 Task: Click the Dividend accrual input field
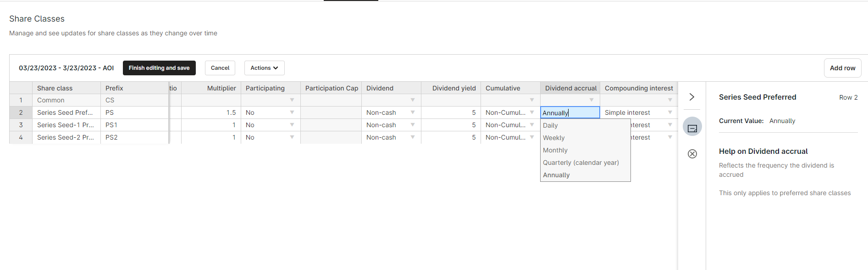coord(569,112)
